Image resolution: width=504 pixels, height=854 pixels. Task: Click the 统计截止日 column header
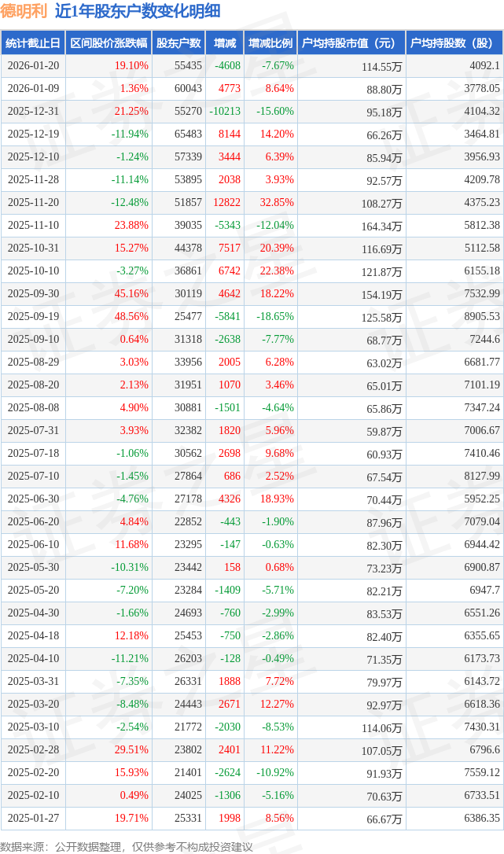click(33, 43)
